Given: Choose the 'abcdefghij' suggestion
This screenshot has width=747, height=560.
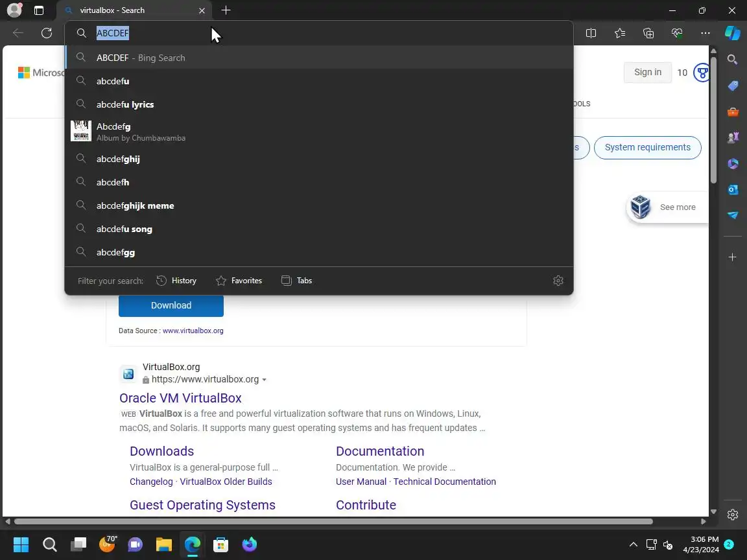Looking at the screenshot, I should (x=319, y=159).
